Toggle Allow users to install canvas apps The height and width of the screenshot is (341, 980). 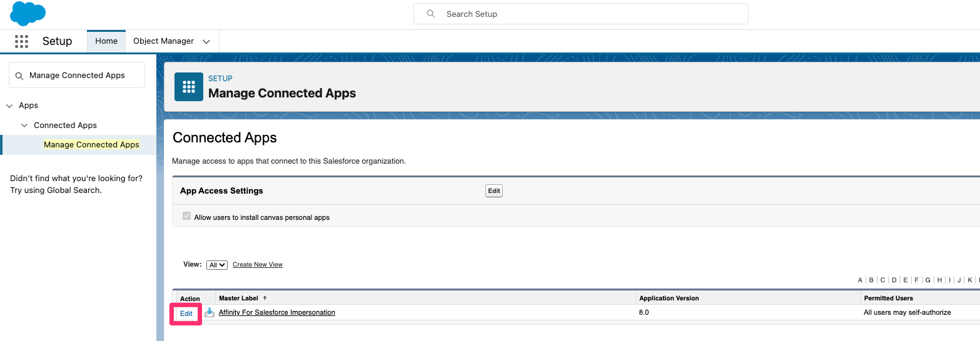[x=186, y=217]
